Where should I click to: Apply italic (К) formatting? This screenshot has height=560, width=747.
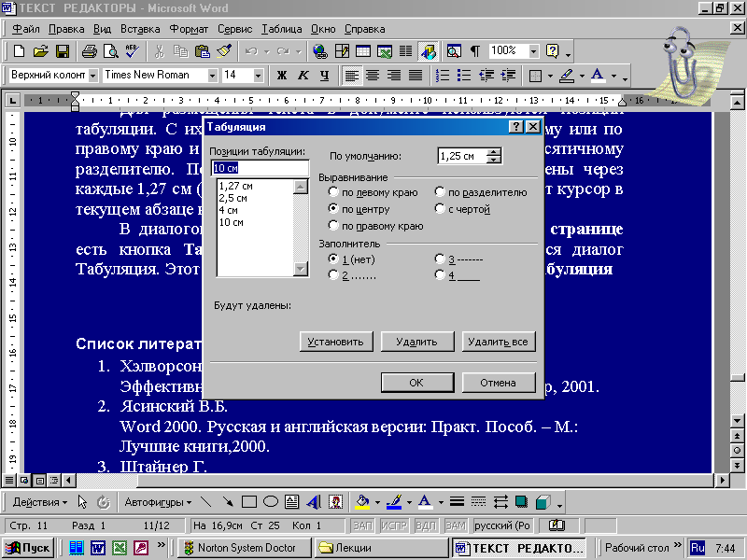303,76
